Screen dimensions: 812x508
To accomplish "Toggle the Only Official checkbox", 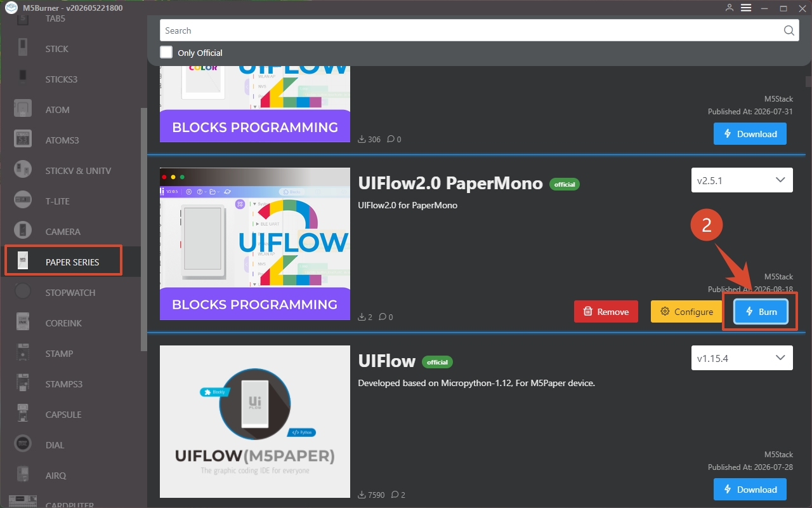I will coord(166,52).
